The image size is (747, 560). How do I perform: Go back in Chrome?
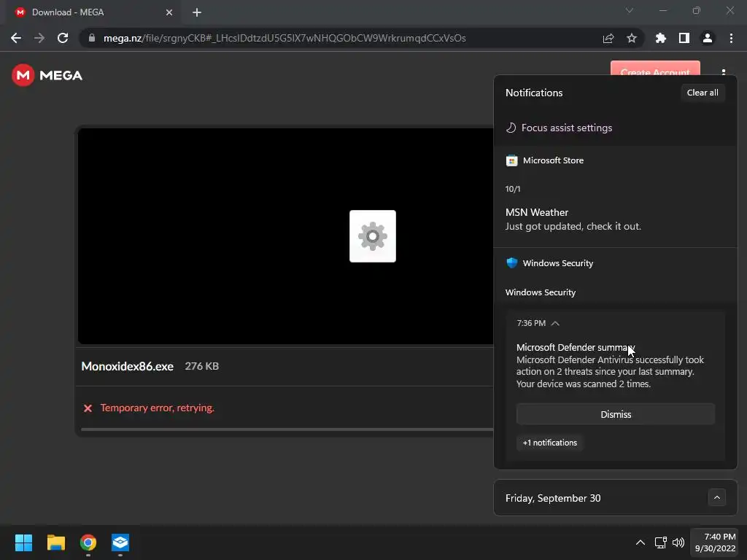tap(16, 38)
